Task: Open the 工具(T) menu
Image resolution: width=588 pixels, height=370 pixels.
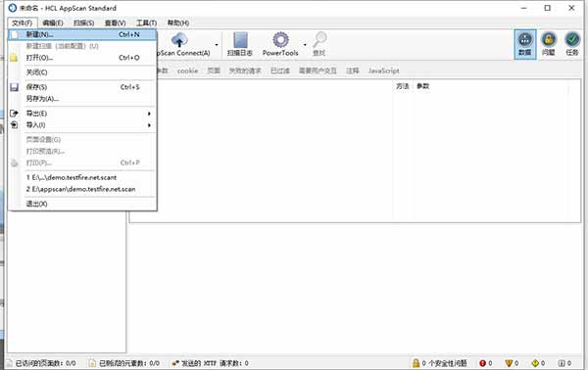Action: pyautogui.click(x=146, y=23)
